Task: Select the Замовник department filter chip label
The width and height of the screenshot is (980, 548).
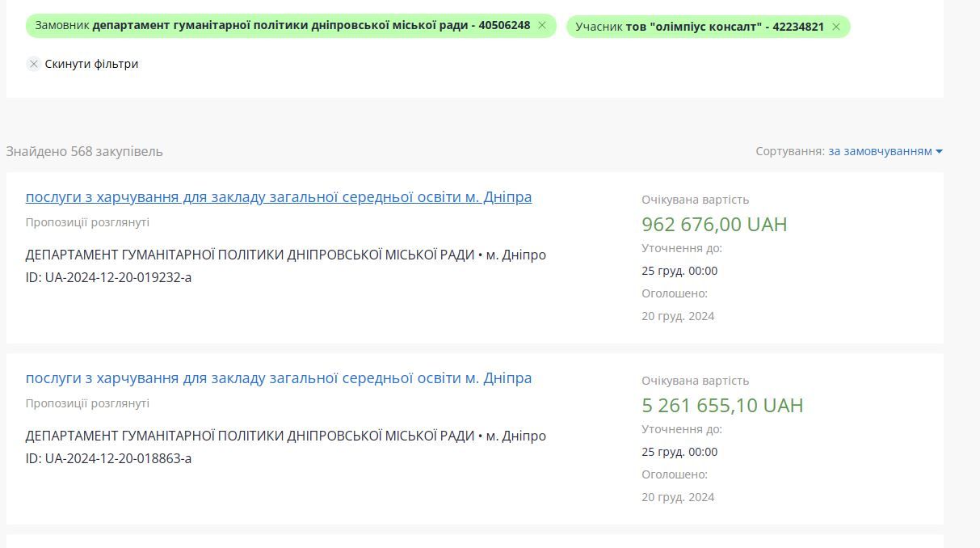Action: pyautogui.click(x=283, y=26)
